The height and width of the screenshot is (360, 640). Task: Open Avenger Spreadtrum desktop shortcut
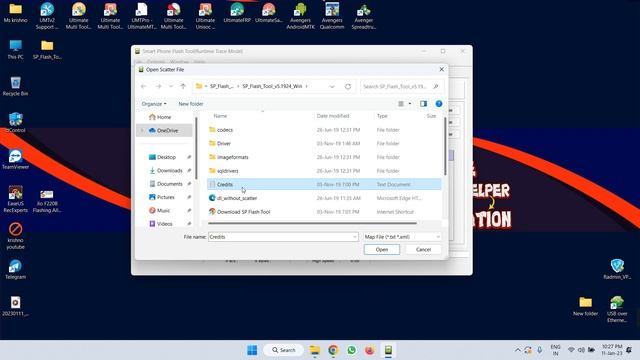(364, 16)
